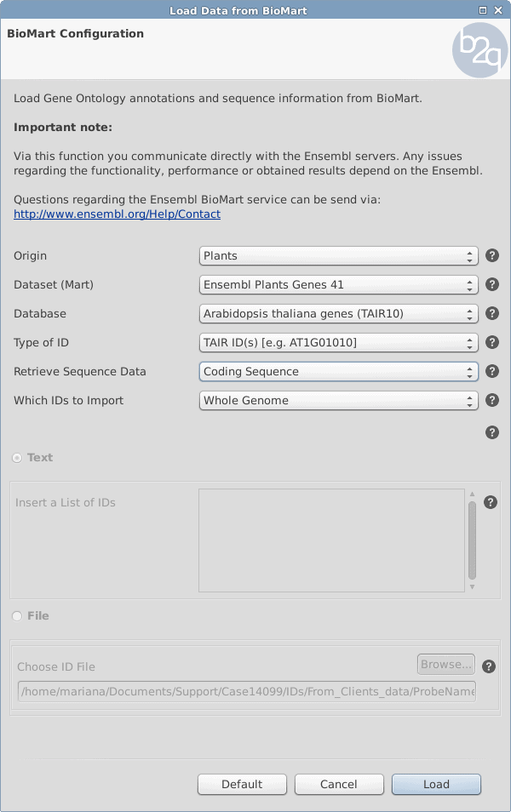Click help icon next to Origin dropdown
The width and height of the screenshot is (511, 812).
pos(491,255)
